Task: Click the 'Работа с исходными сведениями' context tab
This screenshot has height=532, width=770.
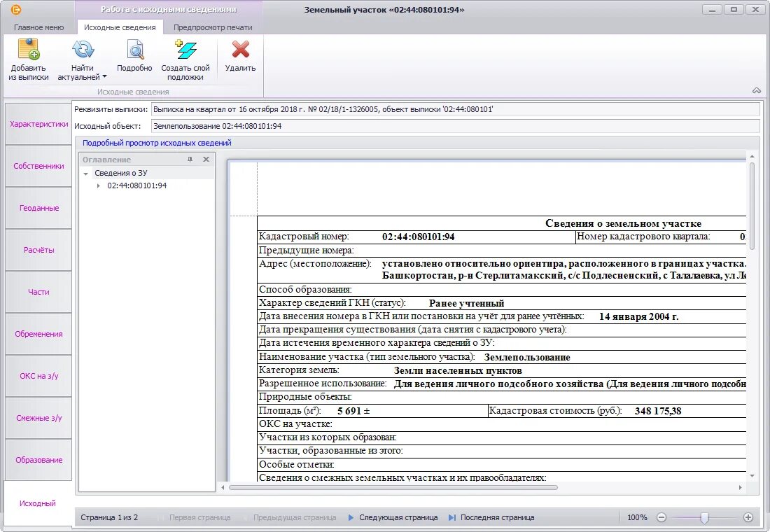Action: point(169,9)
